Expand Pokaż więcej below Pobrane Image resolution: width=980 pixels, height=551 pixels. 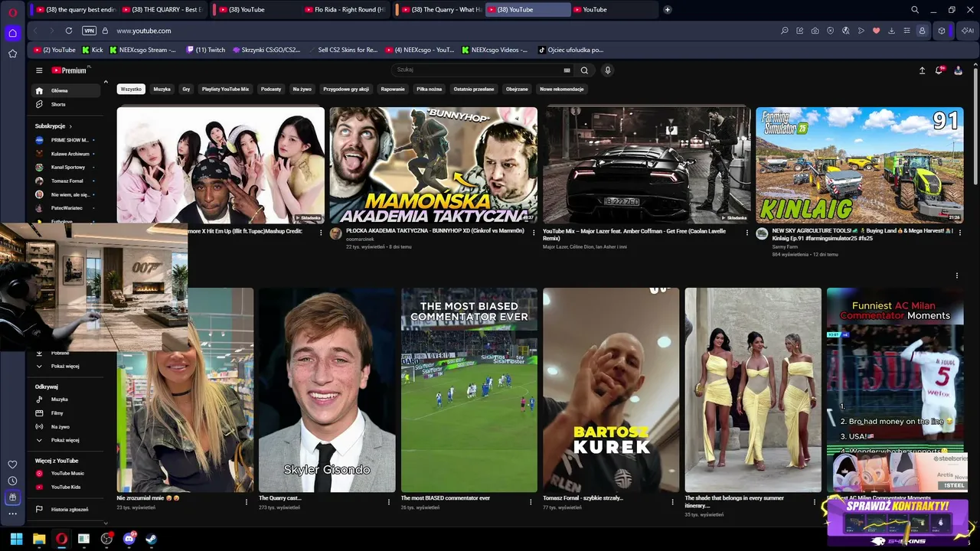click(x=65, y=366)
